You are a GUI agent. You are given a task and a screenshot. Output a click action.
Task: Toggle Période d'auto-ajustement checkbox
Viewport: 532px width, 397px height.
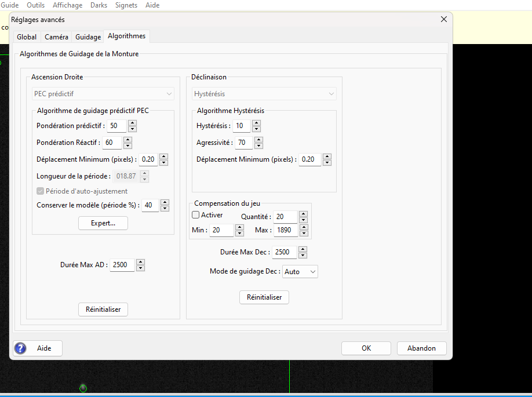click(40, 191)
